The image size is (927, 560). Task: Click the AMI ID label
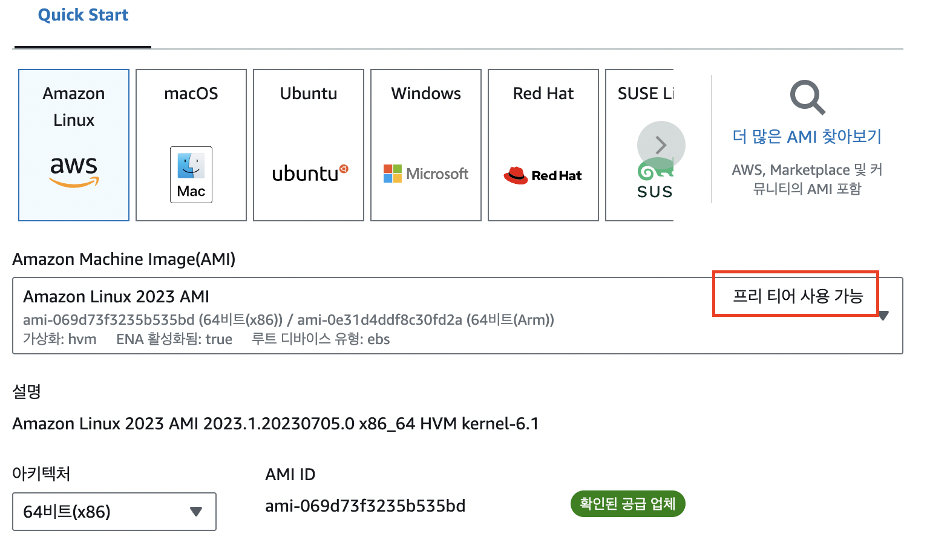290,475
